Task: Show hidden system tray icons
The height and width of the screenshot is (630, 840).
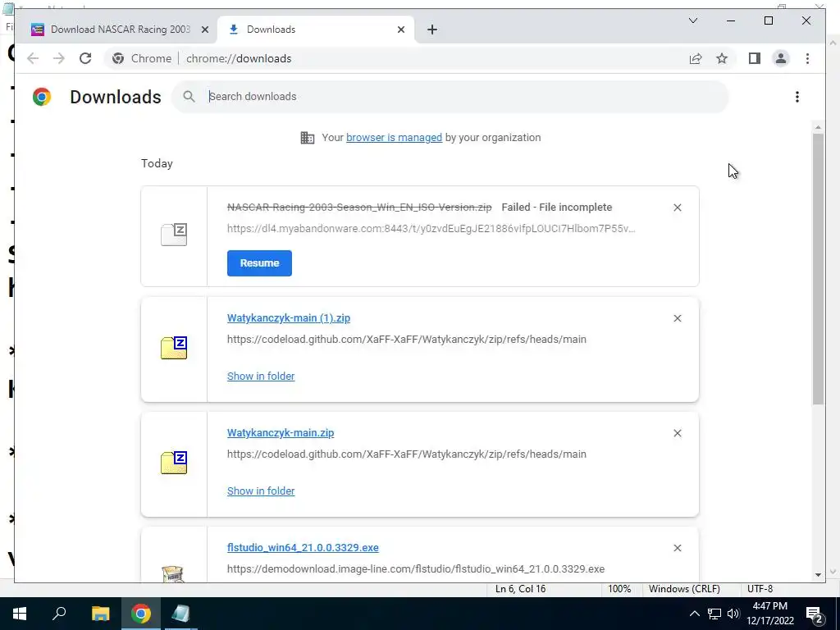Action: [x=694, y=614]
